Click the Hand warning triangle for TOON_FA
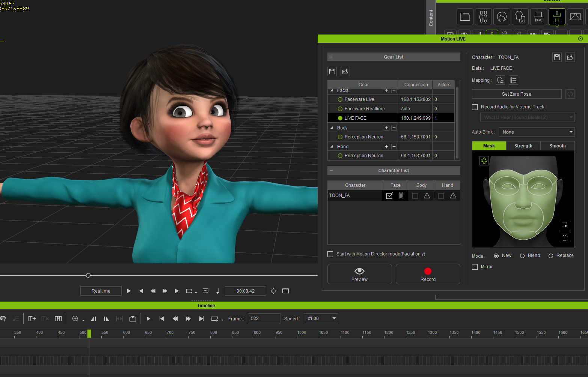The width and height of the screenshot is (588, 377). tap(453, 195)
